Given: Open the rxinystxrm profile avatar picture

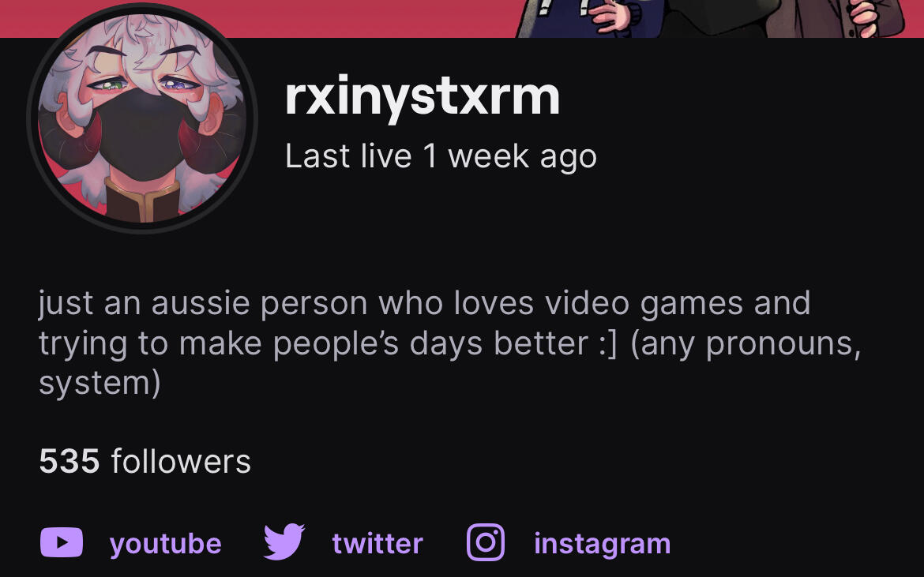Looking at the screenshot, I should (142, 118).
